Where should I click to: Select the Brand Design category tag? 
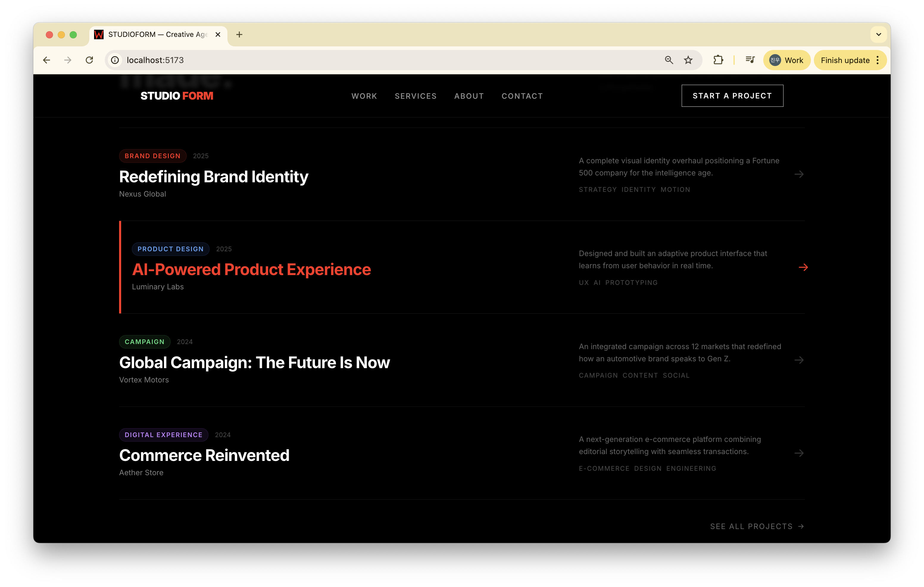(x=152, y=156)
